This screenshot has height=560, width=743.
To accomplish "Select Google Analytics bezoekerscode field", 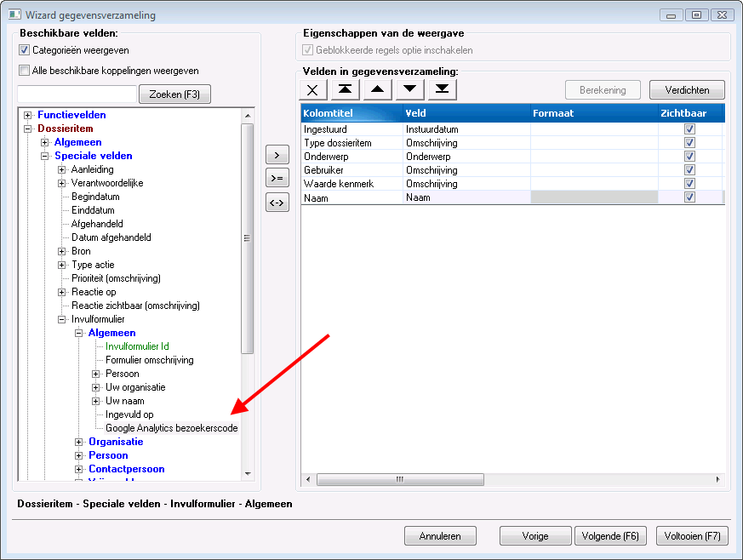I will pos(172,428).
